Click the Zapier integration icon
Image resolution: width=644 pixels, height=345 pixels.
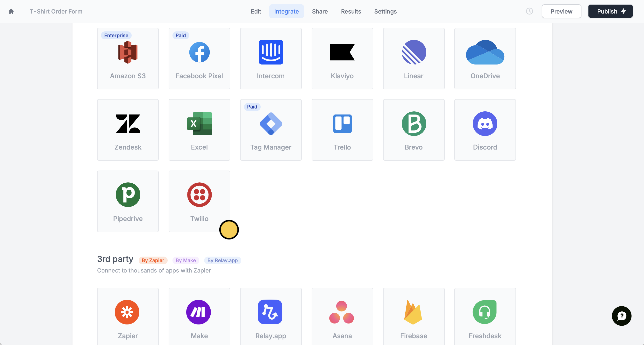pos(127,312)
